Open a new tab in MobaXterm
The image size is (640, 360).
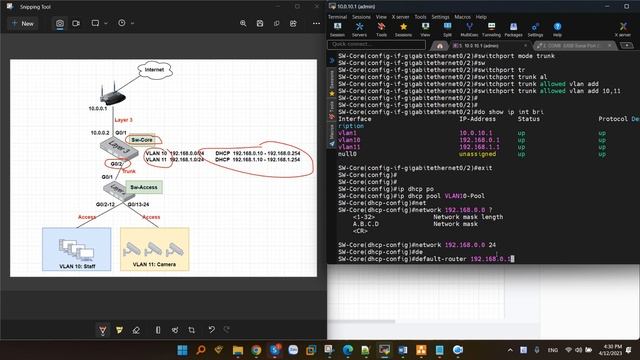(627, 46)
